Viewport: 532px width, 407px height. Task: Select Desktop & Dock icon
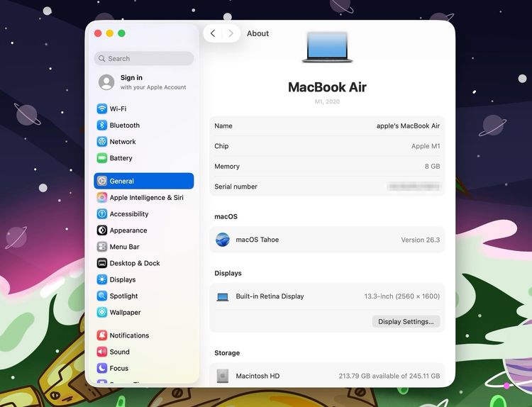[101, 263]
